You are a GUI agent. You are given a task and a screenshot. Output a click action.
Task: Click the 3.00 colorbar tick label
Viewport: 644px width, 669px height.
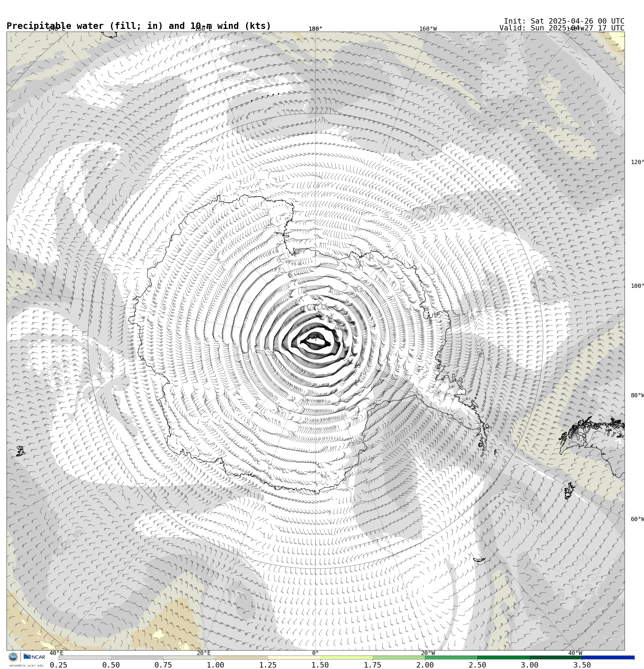(x=530, y=665)
